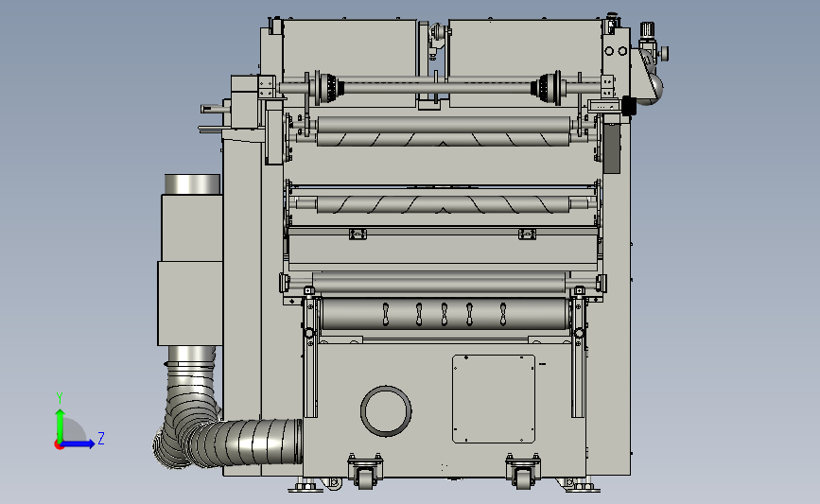
Task: Select the cylindrical duct inlet atop blower
Action: [192, 184]
